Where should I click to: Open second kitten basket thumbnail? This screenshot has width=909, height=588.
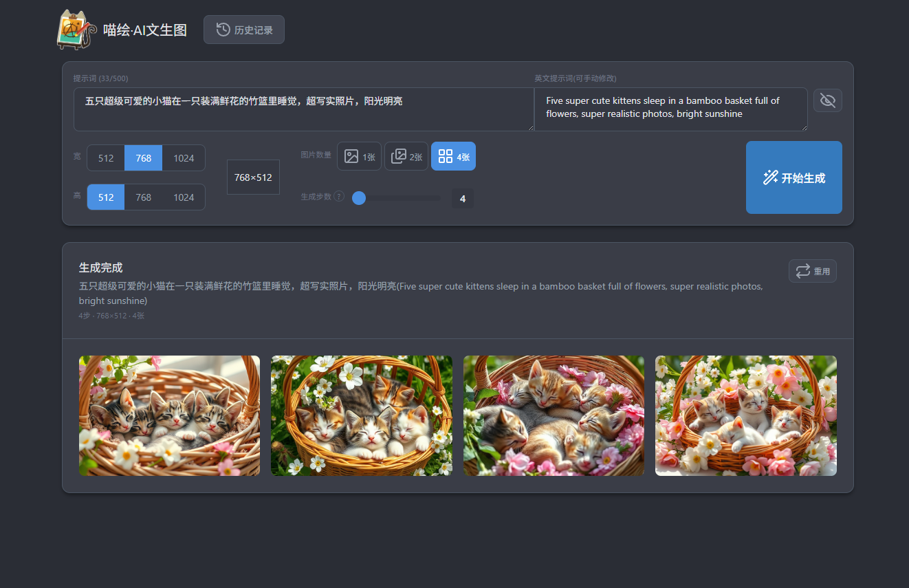362,415
